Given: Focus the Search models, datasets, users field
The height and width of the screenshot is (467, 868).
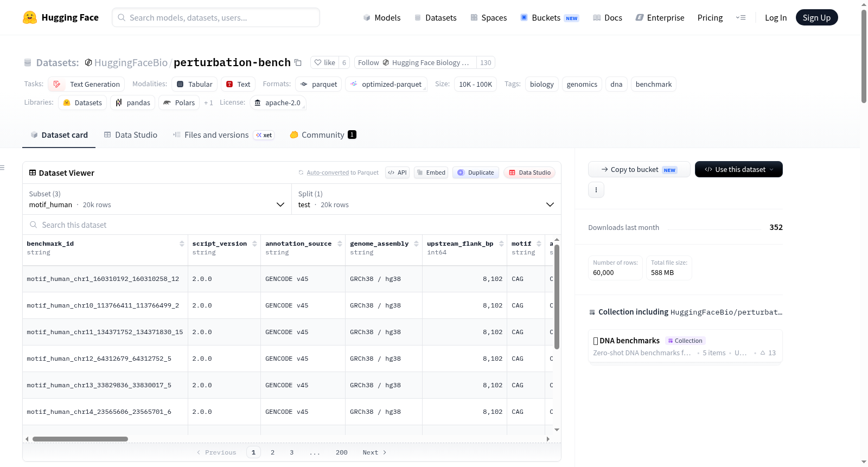Looking at the screenshot, I should pyautogui.click(x=216, y=17).
